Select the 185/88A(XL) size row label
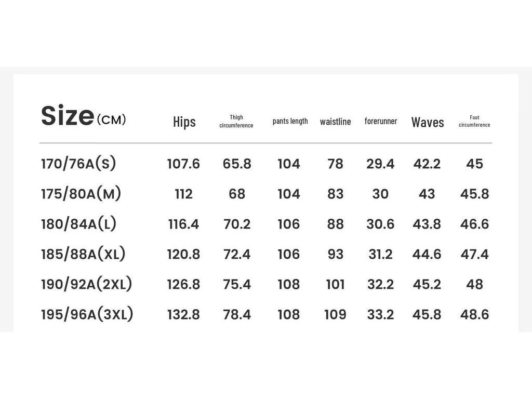 coord(83,254)
